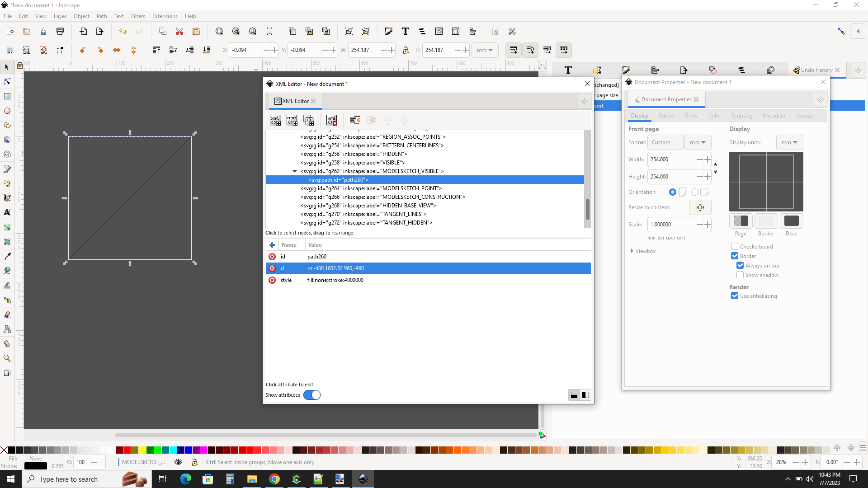
Task: Pick the Zoom tool in toolbox
Action: (7, 358)
